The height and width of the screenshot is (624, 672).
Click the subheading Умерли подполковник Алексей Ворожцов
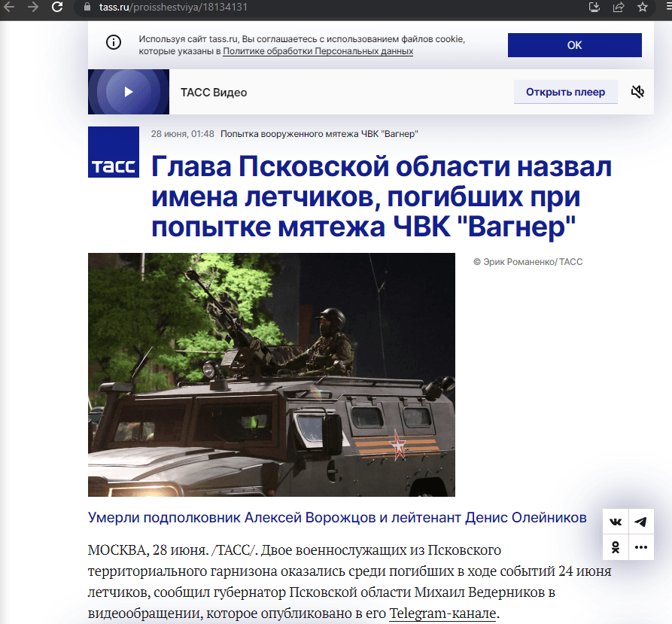point(337,518)
